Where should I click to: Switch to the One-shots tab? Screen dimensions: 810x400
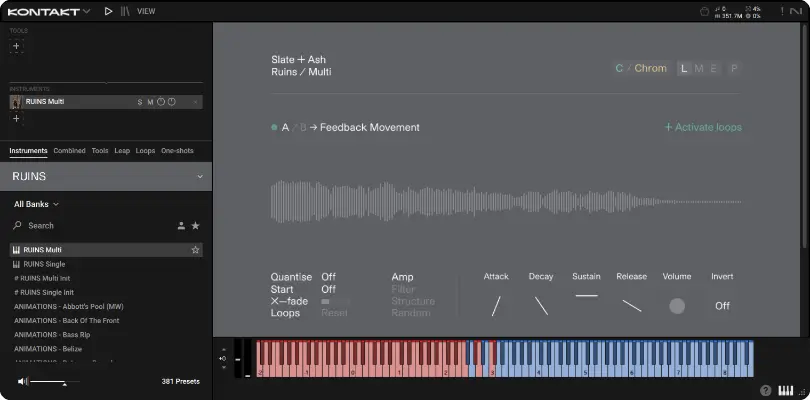[x=177, y=151]
